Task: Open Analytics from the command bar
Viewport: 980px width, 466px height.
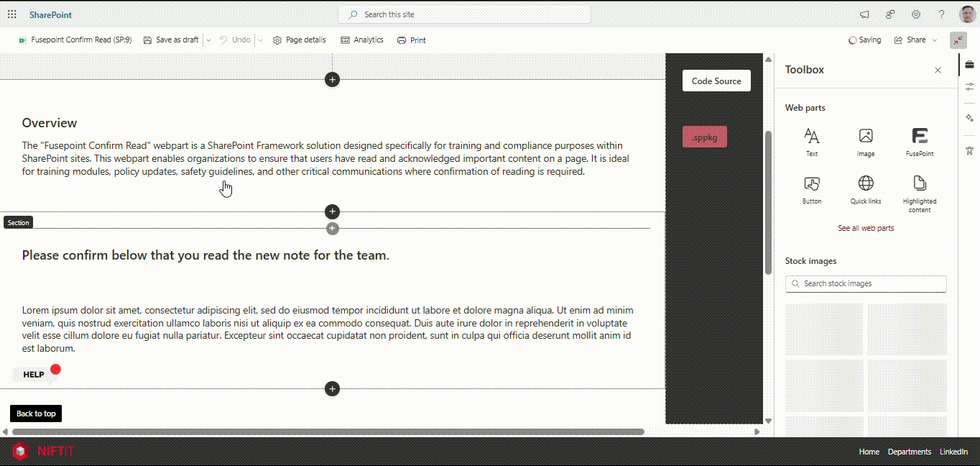Action: tap(362, 40)
